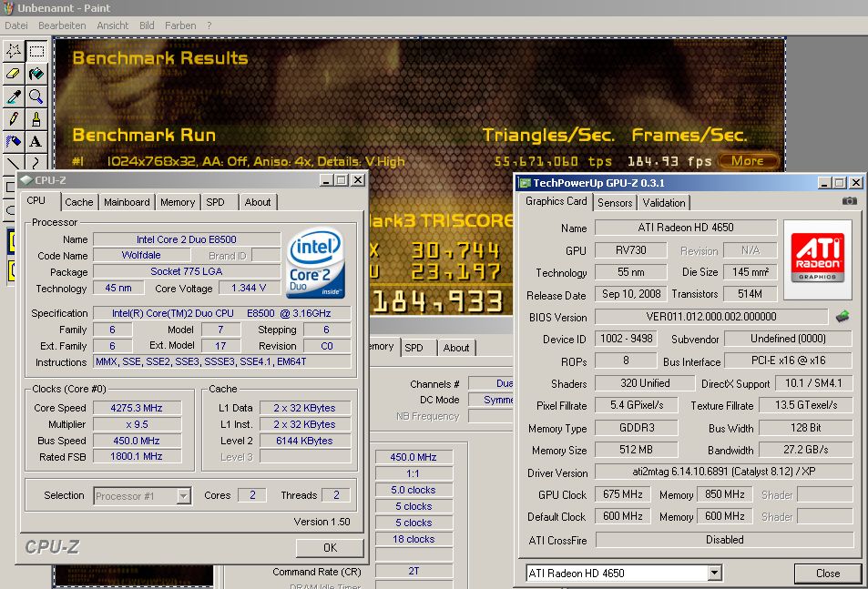This screenshot has height=589, width=868.
Task: Open the SPD tab in background CPU-Z window
Action: 414,348
